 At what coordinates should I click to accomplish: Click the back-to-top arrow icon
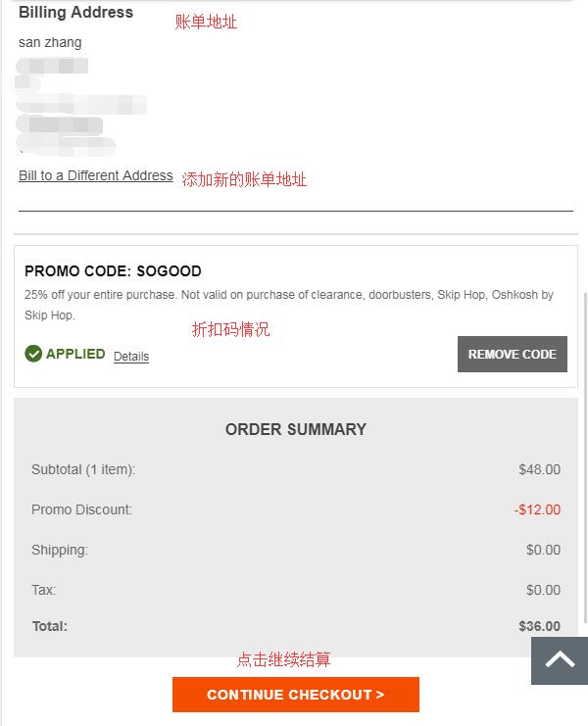tap(560, 660)
